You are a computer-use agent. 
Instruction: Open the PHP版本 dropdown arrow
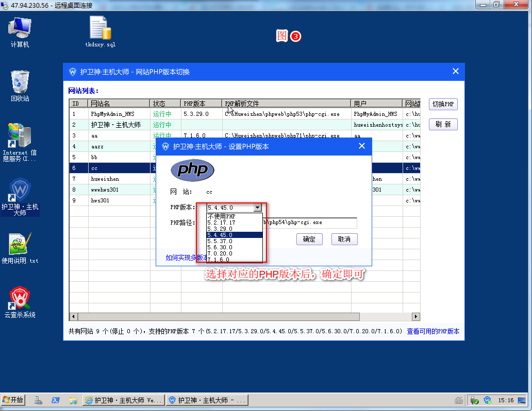[x=257, y=208]
